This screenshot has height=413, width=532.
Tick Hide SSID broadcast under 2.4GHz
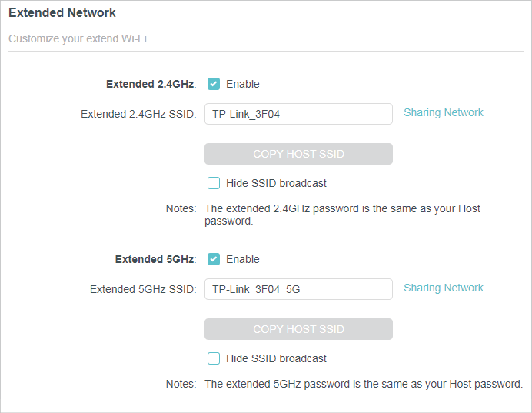(x=214, y=183)
